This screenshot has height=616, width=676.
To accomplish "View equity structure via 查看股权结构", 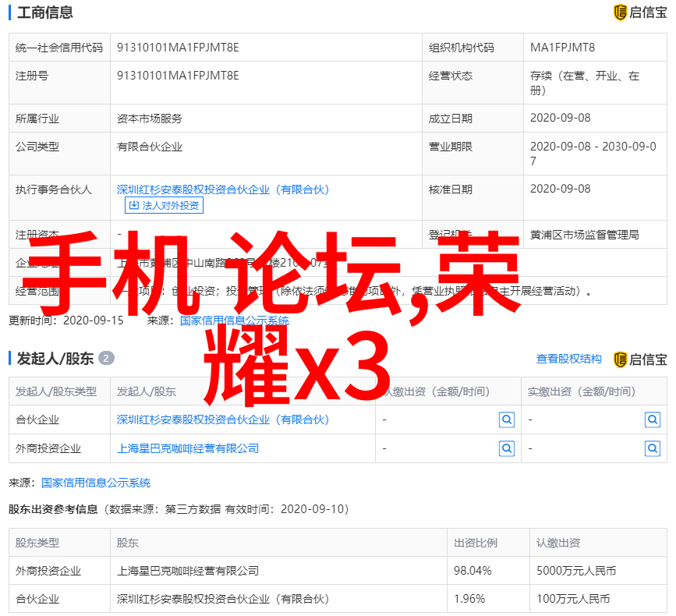I will click(568, 359).
